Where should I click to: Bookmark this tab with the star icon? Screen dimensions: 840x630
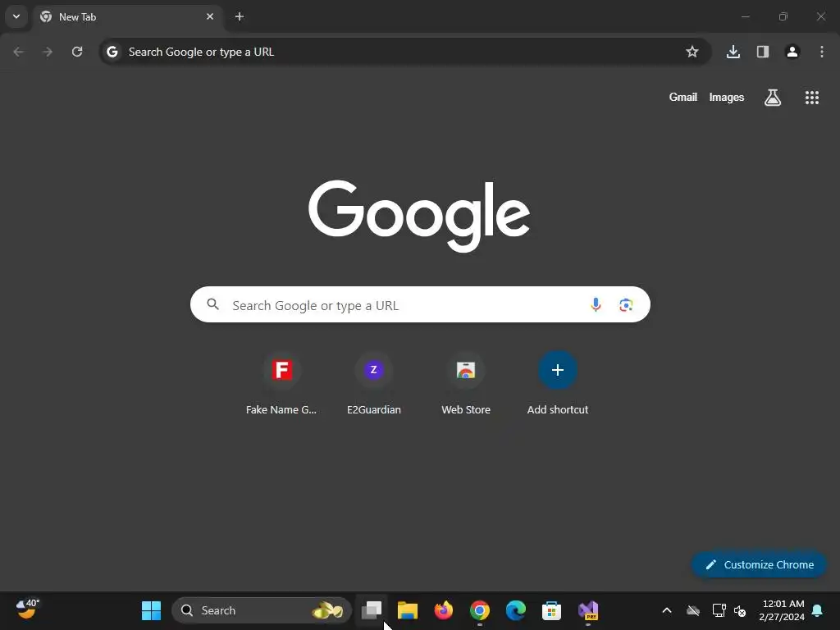pyautogui.click(x=692, y=52)
